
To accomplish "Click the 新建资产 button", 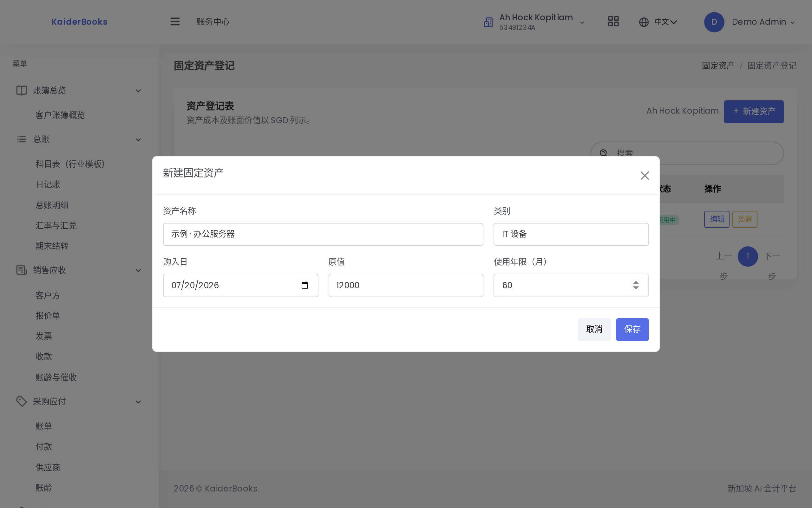I will (754, 111).
